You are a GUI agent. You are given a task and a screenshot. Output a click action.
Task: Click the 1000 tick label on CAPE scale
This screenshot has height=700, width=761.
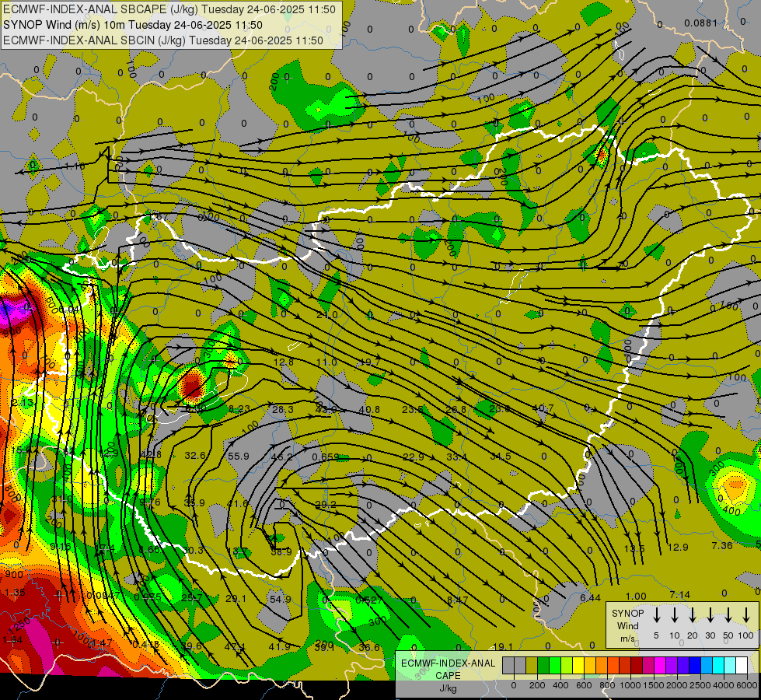click(630, 685)
